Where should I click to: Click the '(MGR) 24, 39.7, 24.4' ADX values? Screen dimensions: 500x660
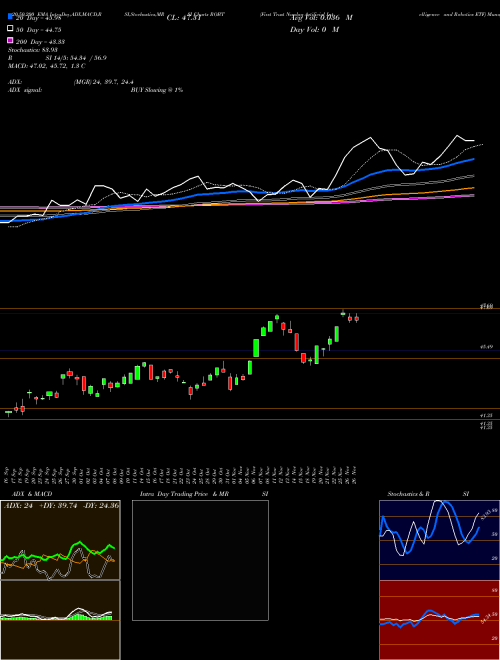point(104,82)
